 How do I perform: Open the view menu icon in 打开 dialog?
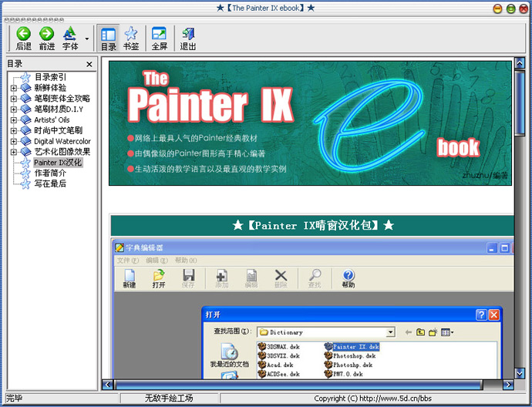[447, 332]
